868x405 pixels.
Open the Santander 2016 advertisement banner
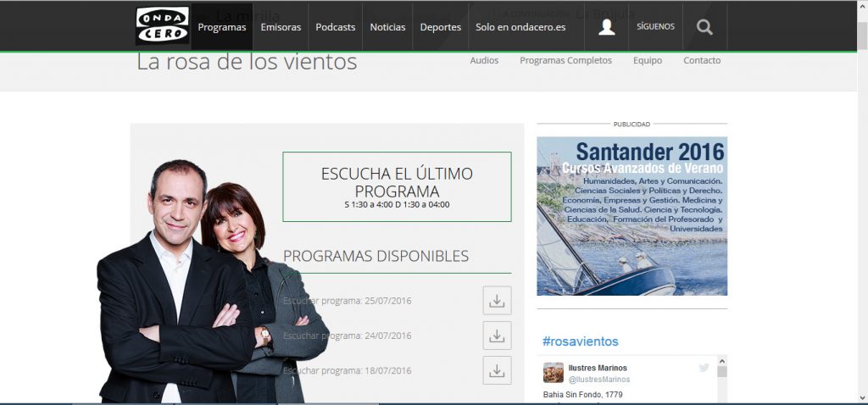click(632, 216)
